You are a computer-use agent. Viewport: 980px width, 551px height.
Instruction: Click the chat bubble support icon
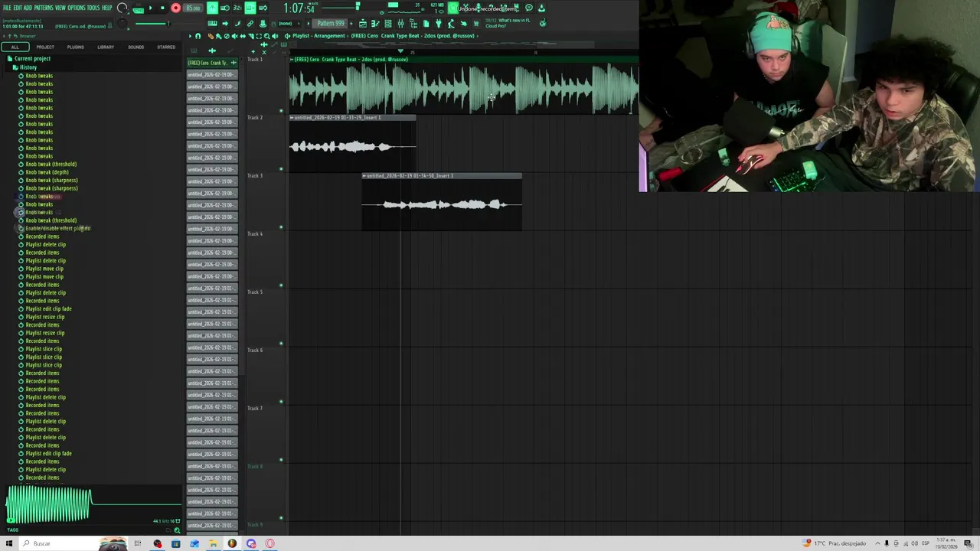tap(528, 8)
